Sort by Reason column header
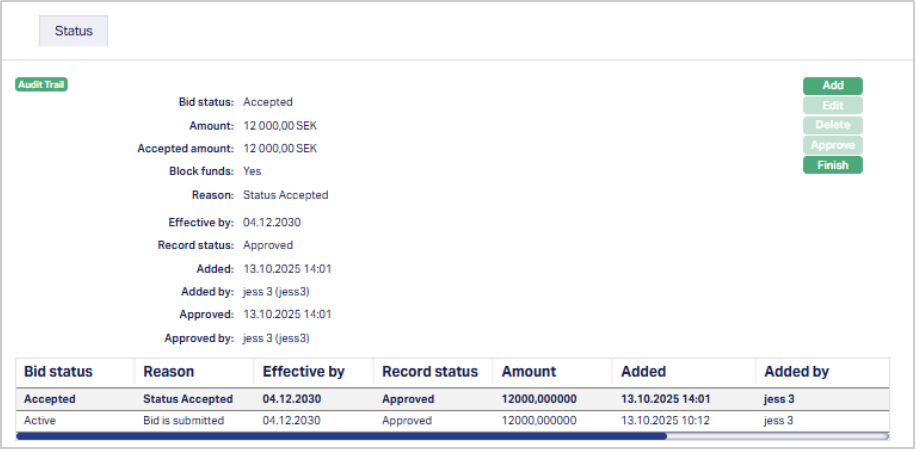Screen dimensions: 916x450 coord(168,372)
